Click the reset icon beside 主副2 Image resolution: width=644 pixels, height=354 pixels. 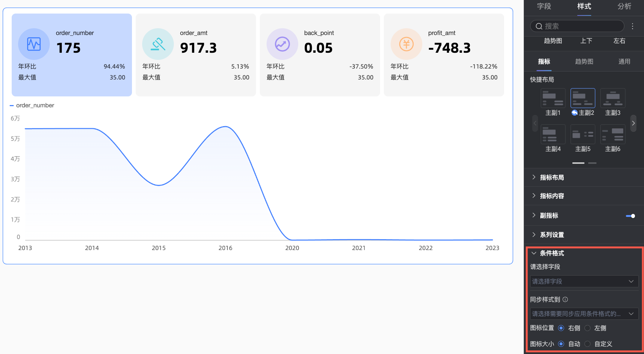[x=575, y=113]
